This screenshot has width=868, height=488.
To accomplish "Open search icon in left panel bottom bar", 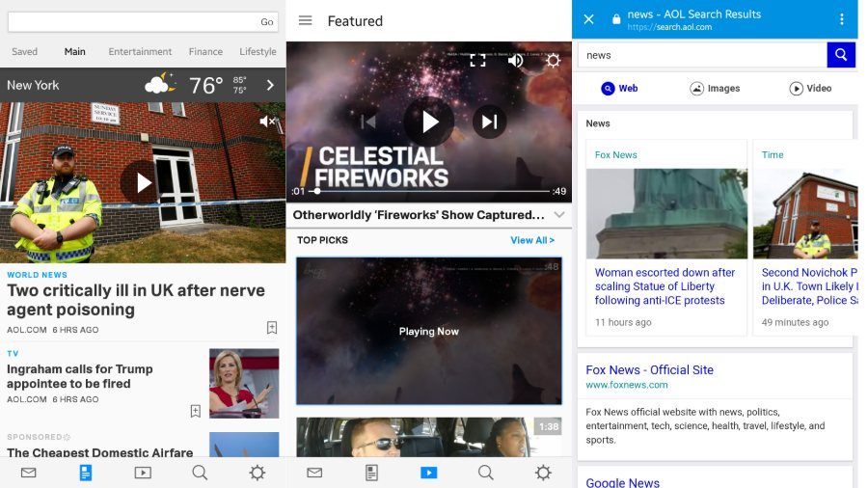I will pyautogui.click(x=200, y=473).
